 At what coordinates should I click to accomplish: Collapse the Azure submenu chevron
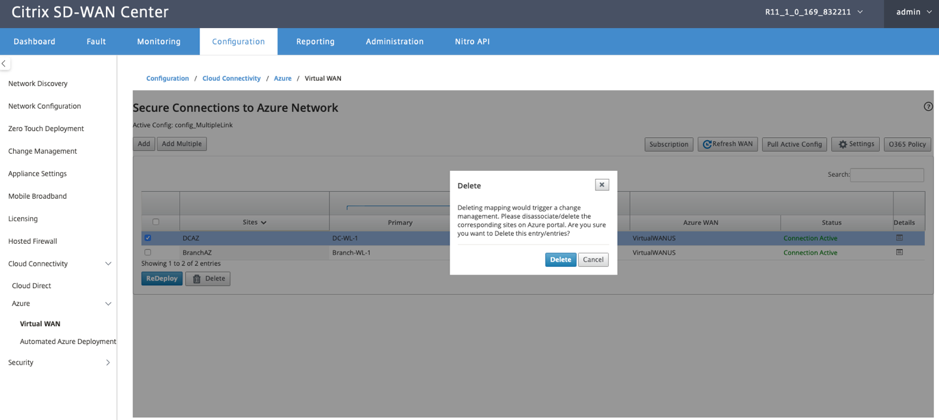tap(108, 304)
